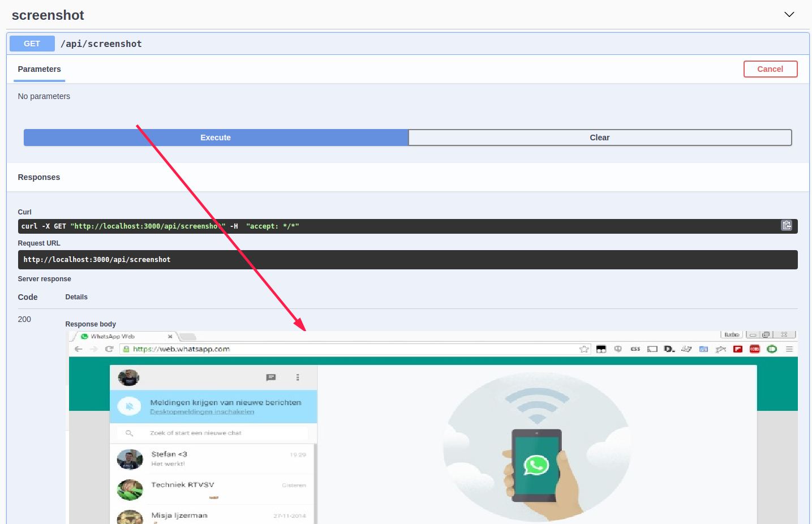This screenshot has height=524, width=812.
Task: Click the browser Forward arrow
Action: pyautogui.click(x=94, y=349)
